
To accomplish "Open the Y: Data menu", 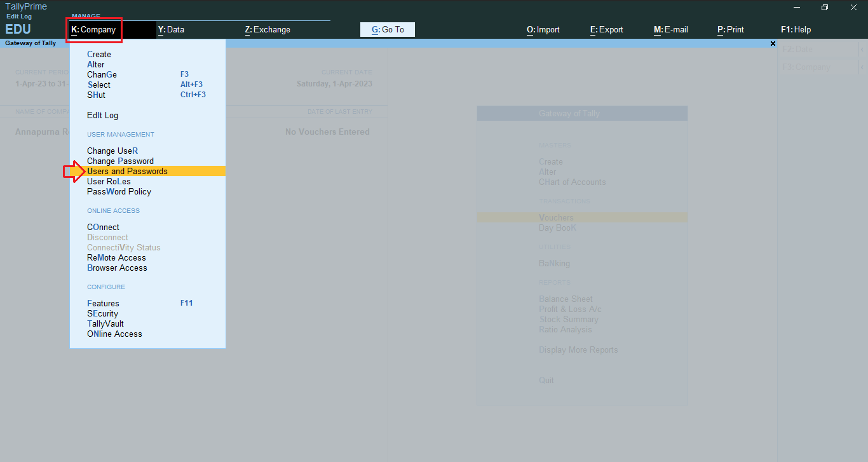I will tap(171, 29).
